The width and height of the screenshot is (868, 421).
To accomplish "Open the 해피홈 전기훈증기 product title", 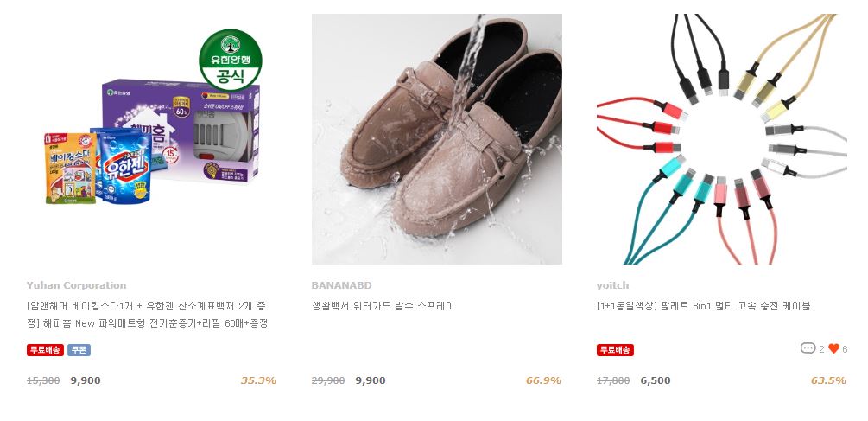I will pos(147,315).
